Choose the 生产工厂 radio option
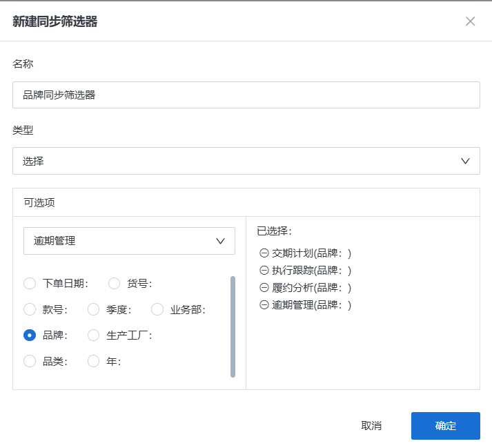This screenshot has width=492, height=448. pyautogui.click(x=94, y=335)
